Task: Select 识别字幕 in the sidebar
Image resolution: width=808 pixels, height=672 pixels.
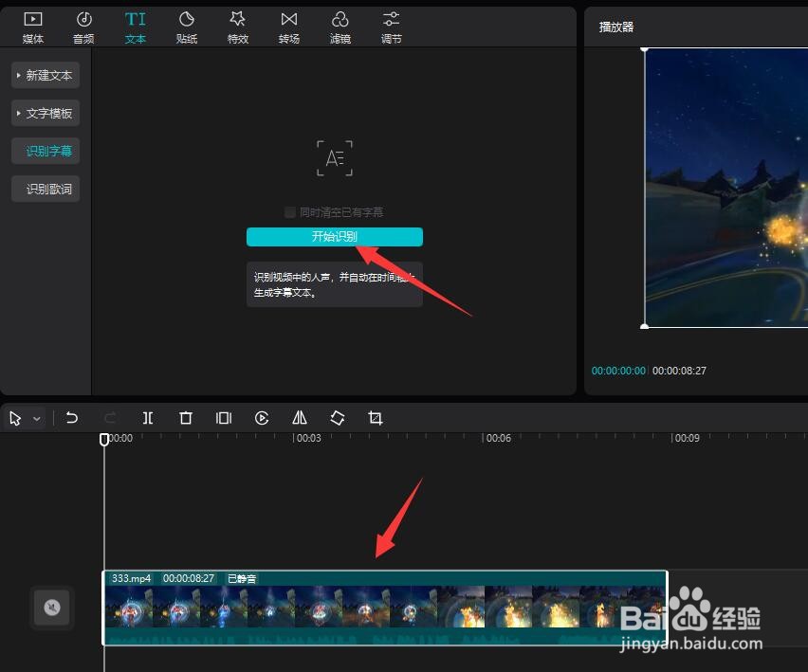Action: (x=46, y=151)
